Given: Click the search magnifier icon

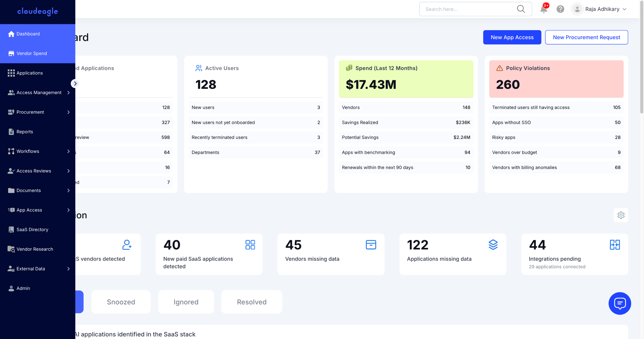Looking at the screenshot, I should pos(521,9).
